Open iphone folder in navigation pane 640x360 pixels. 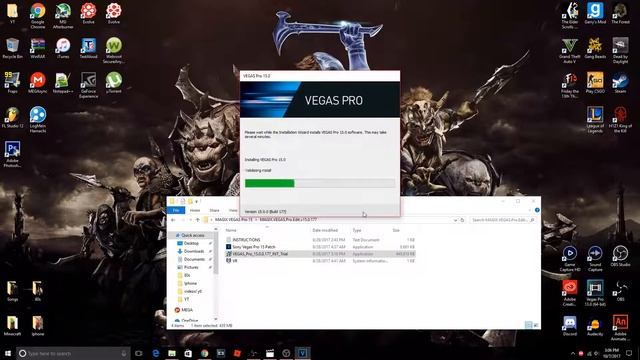point(190,283)
